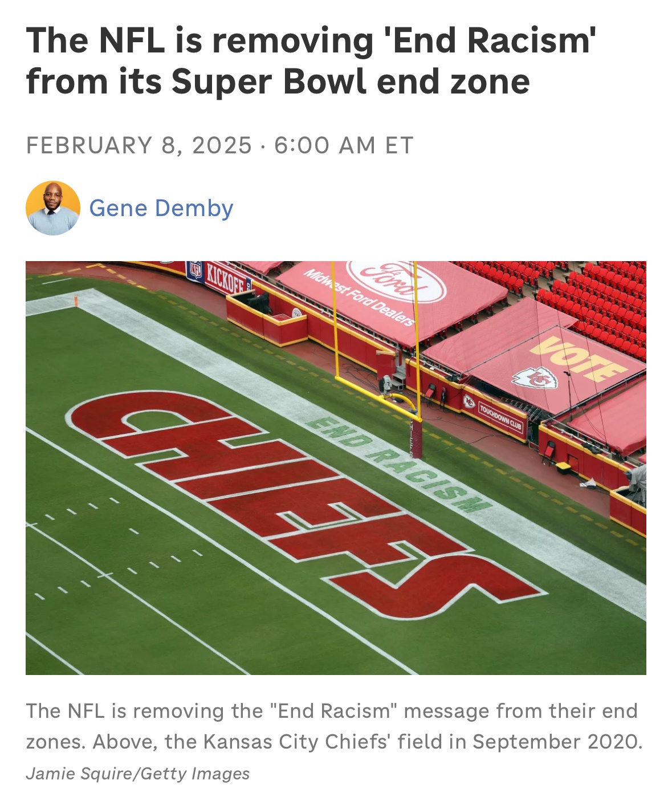Open the Gene Demby author link
The height and width of the screenshot is (805, 672).
pyautogui.click(x=161, y=208)
